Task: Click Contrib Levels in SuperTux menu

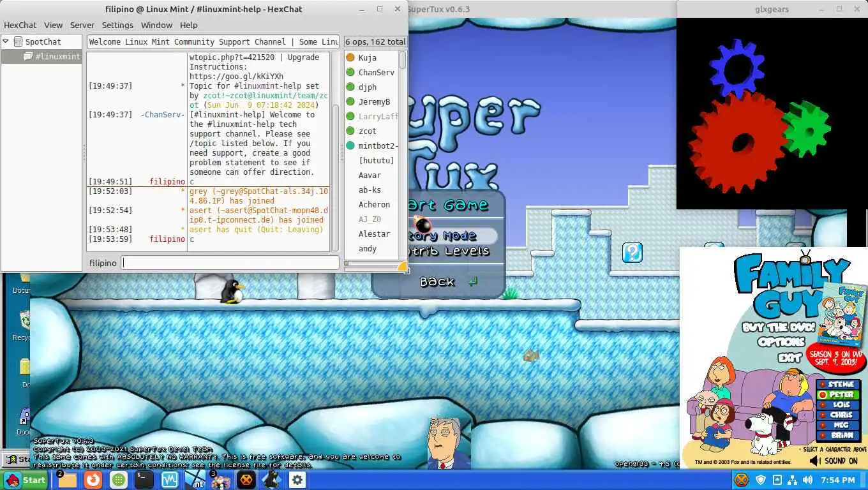Action: pos(449,251)
